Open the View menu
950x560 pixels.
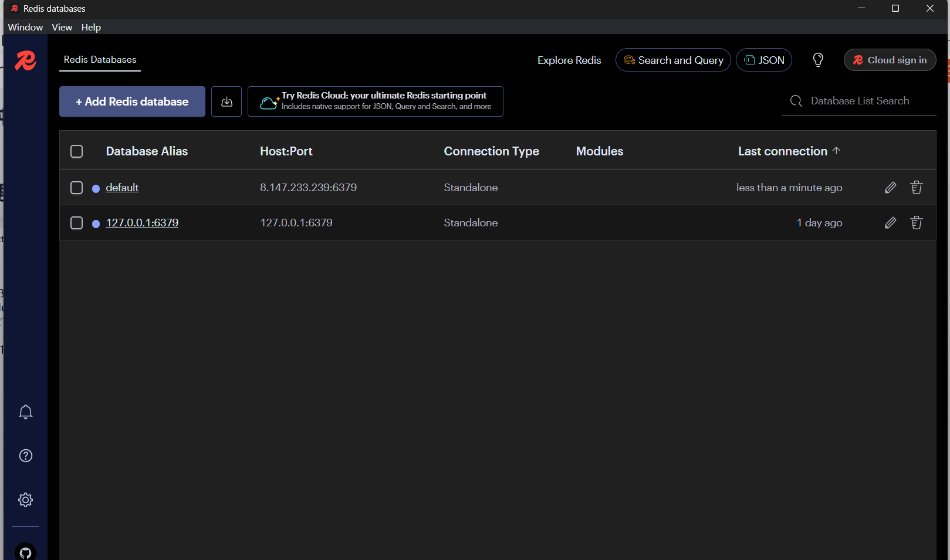(x=62, y=28)
